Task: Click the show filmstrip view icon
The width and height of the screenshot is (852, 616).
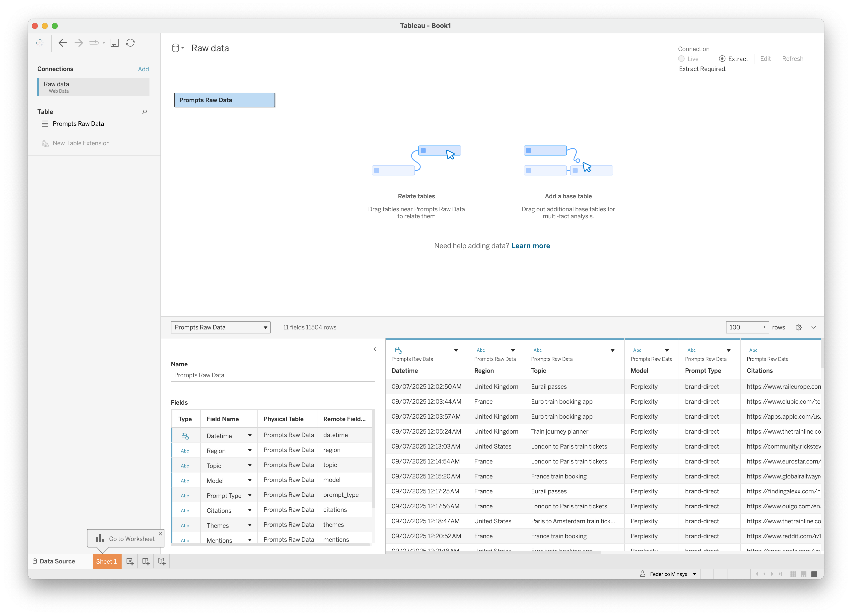Action: 803,574
